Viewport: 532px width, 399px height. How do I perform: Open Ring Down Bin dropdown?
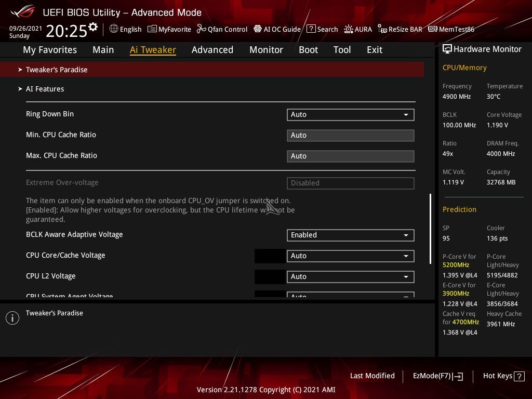tap(351, 115)
